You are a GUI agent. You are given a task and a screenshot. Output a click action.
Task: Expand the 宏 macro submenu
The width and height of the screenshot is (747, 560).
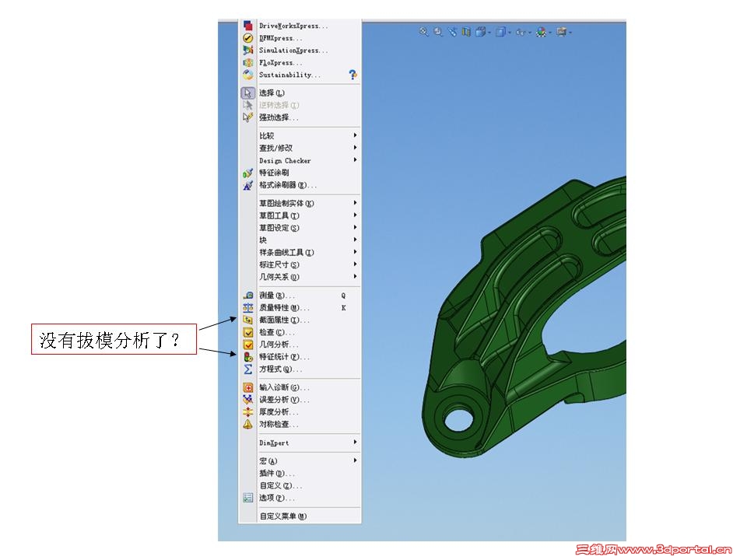[x=299, y=461]
